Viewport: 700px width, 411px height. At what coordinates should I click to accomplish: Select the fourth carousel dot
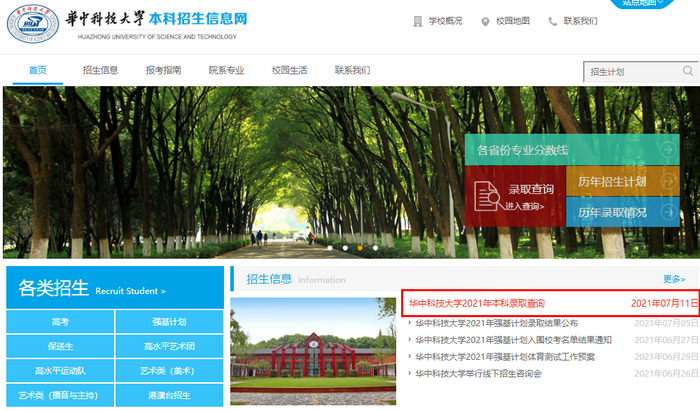click(x=375, y=248)
